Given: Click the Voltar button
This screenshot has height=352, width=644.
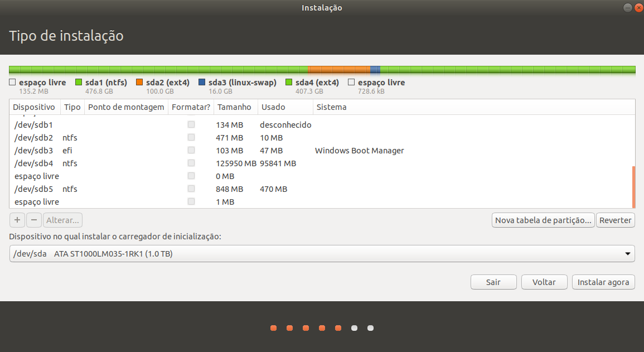Looking at the screenshot, I should tap(544, 282).
